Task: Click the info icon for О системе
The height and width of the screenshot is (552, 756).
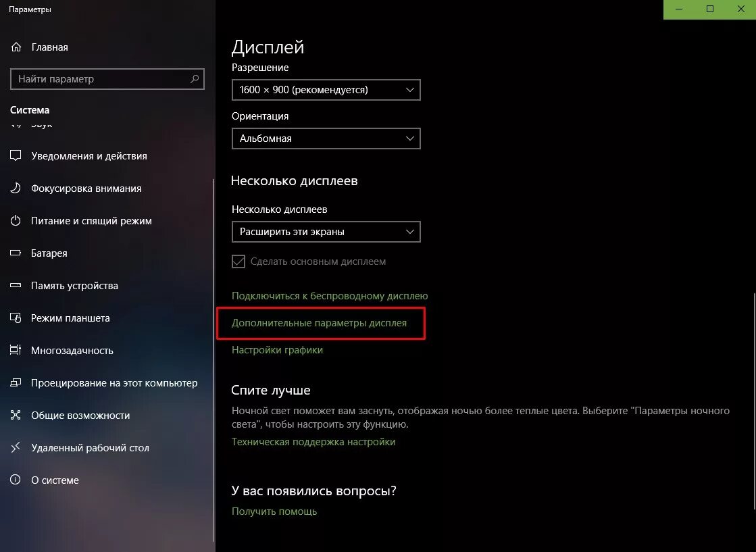Action: (16, 480)
